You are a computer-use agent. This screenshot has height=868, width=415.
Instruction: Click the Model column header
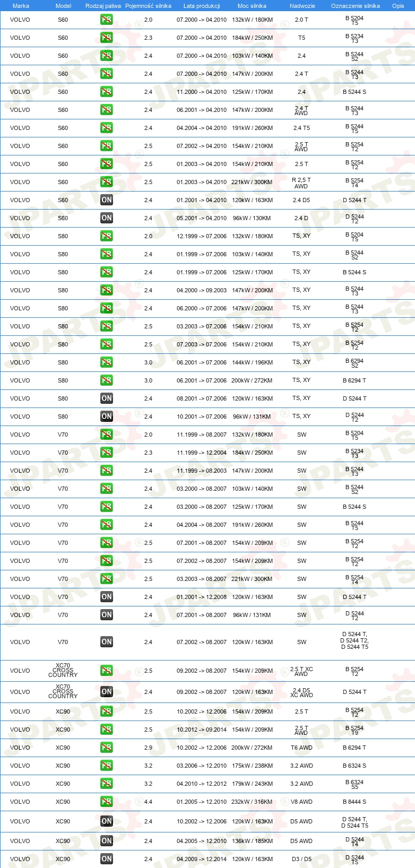pyautogui.click(x=63, y=6)
